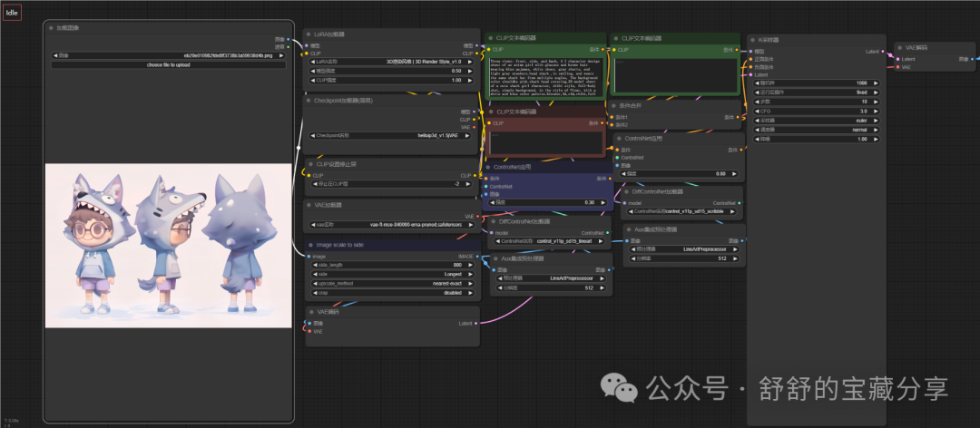Decrease CFG with its left arrow

(x=755, y=111)
